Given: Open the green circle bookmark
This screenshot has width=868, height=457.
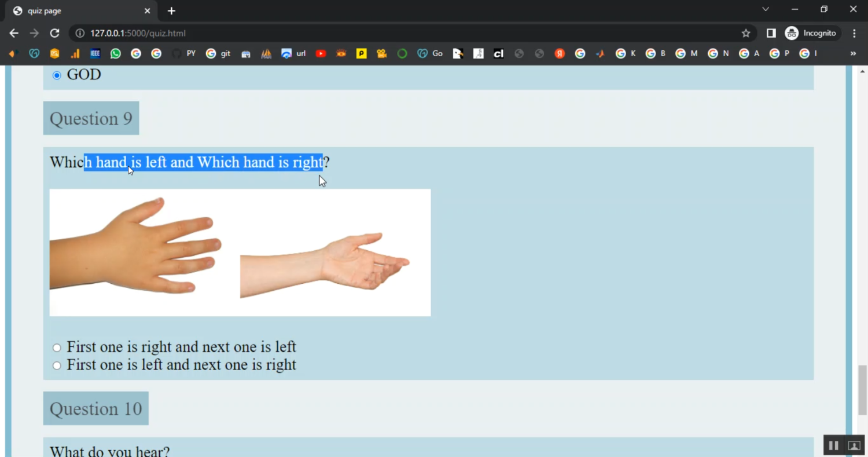Looking at the screenshot, I should (402, 53).
